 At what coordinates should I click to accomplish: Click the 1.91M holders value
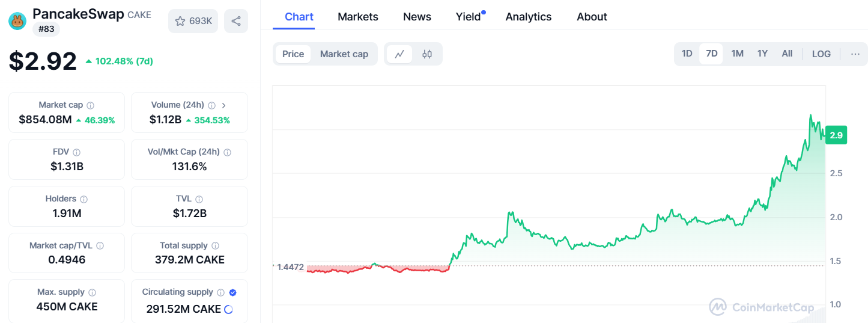point(67,213)
